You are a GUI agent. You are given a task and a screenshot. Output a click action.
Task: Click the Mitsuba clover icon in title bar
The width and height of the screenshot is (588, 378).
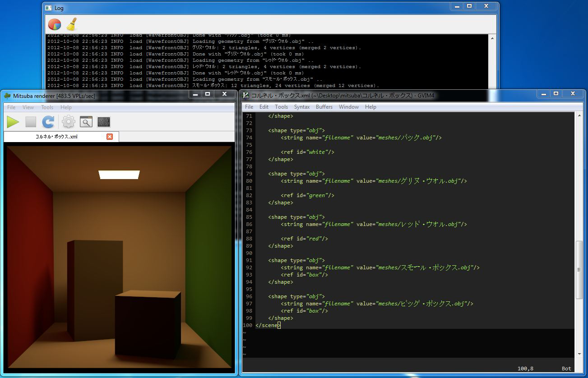(7, 95)
